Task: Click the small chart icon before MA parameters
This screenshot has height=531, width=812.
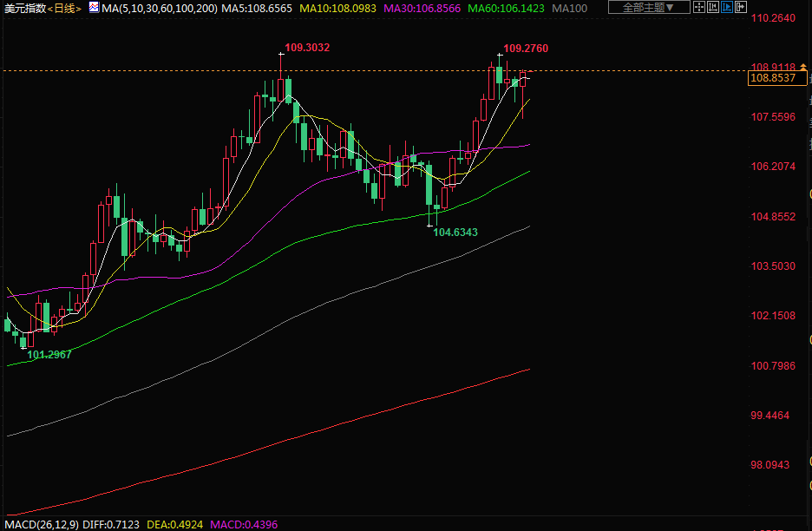Action: click(93, 7)
